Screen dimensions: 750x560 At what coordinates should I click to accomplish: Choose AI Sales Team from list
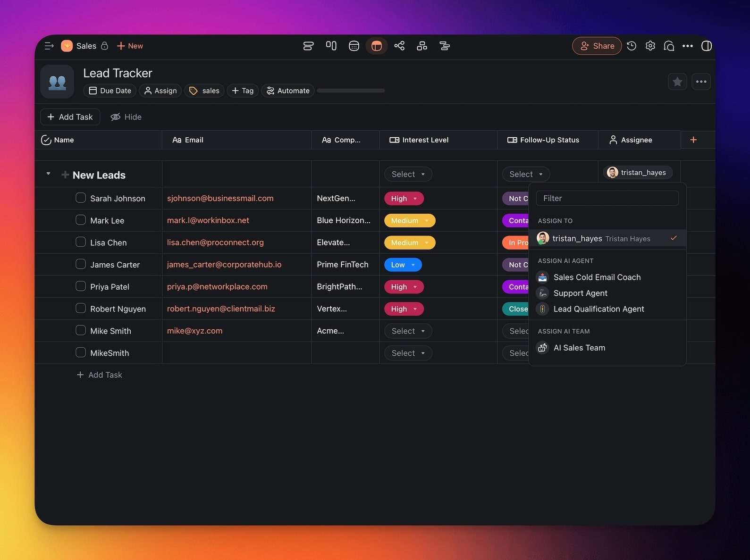579,348
